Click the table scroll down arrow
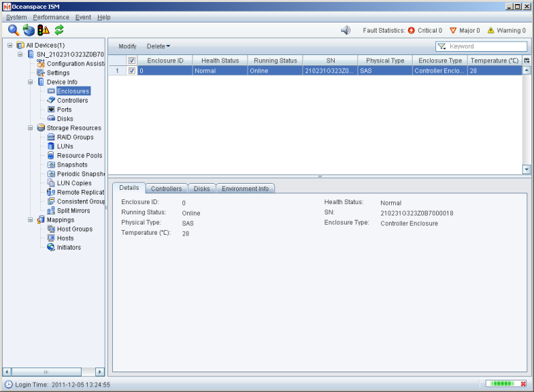This screenshot has height=392, width=534. point(527,169)
